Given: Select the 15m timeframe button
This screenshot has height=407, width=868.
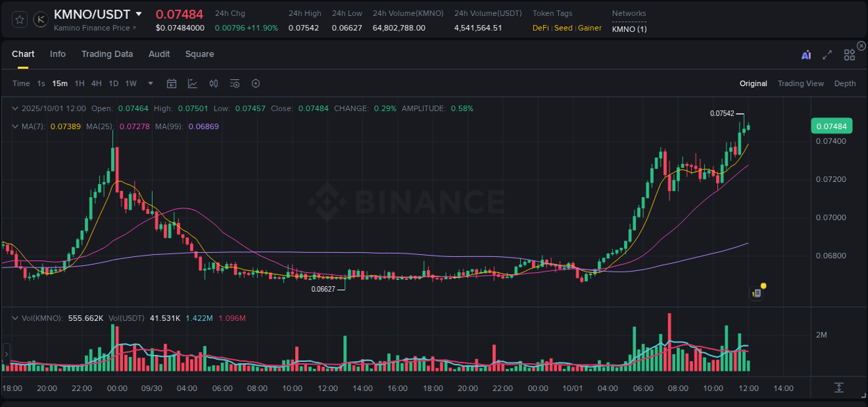Looking at the screenshot, I should (x=60, y=83).
